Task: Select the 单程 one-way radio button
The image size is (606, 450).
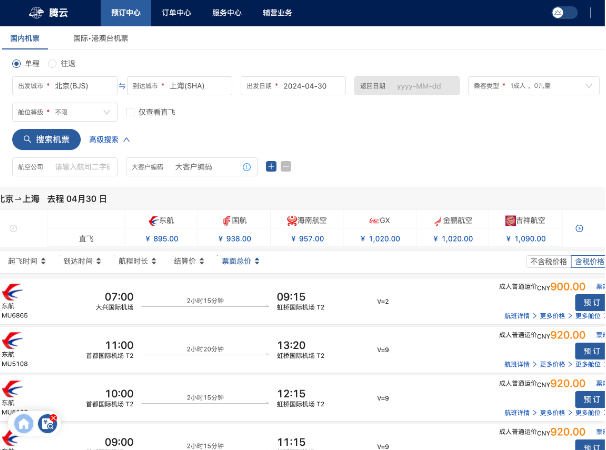Action: 17,63
